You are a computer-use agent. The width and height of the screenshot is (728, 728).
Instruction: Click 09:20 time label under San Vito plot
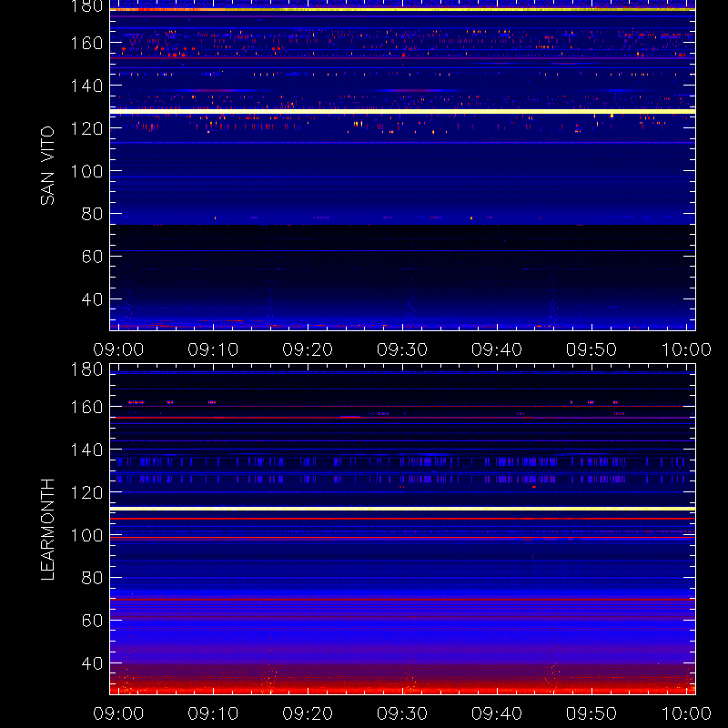308,349
